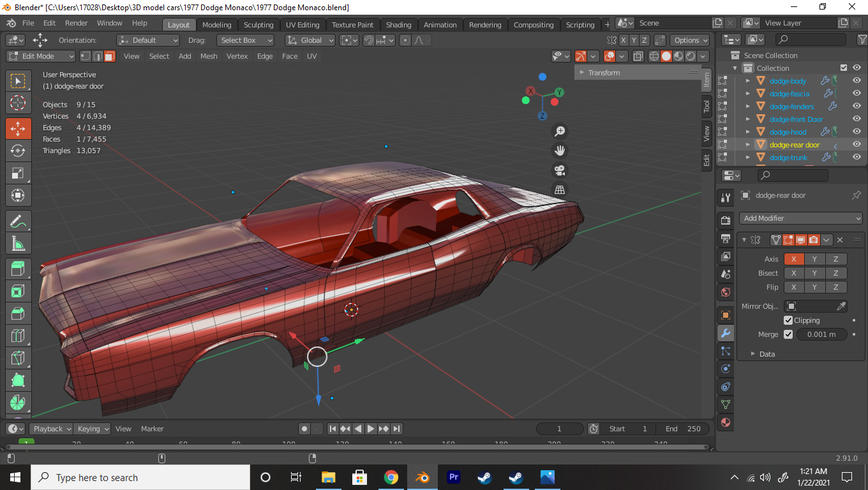This screenshot has width=868, height=490.
Task: Switch to the Sculpting workspace tab
Action: point(258,25)
